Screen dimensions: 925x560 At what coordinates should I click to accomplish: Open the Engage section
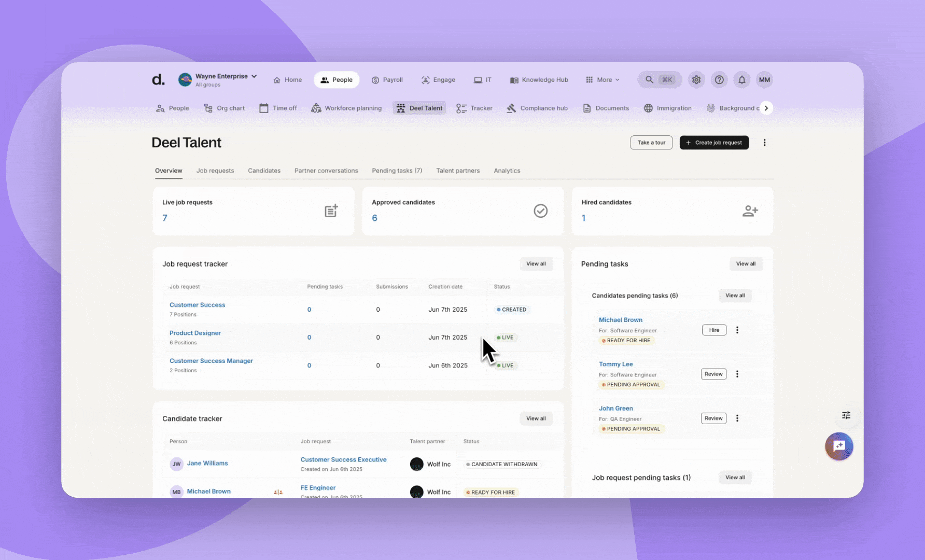(438, 80)
